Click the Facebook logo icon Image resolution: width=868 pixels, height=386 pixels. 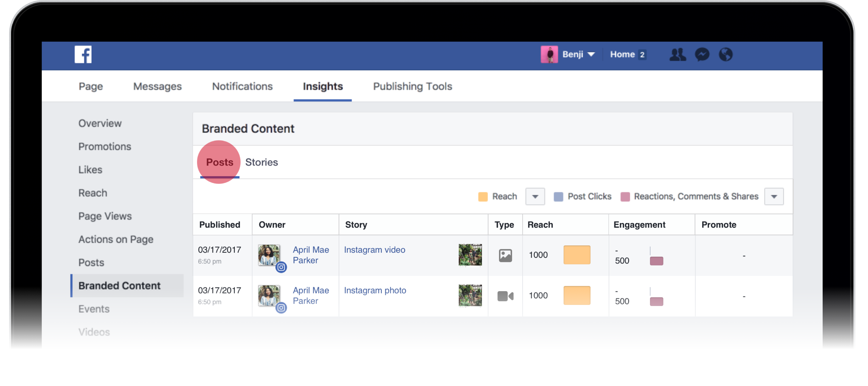[83, 54]
